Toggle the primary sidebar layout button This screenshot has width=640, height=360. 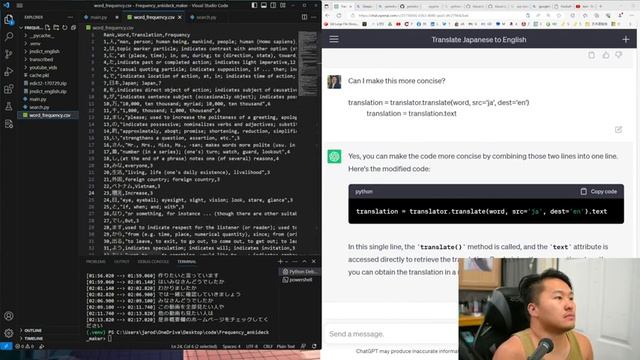pos(254,5)
